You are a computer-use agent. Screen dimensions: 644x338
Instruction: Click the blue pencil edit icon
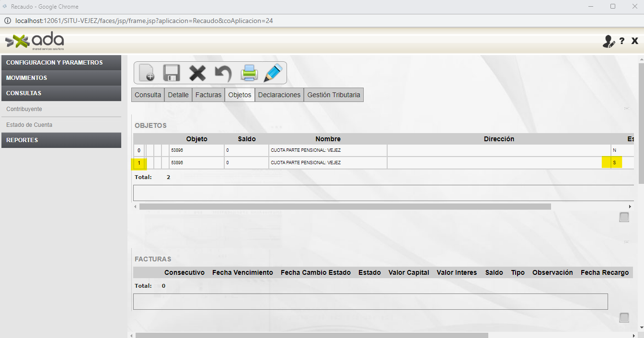pos(273,73)
